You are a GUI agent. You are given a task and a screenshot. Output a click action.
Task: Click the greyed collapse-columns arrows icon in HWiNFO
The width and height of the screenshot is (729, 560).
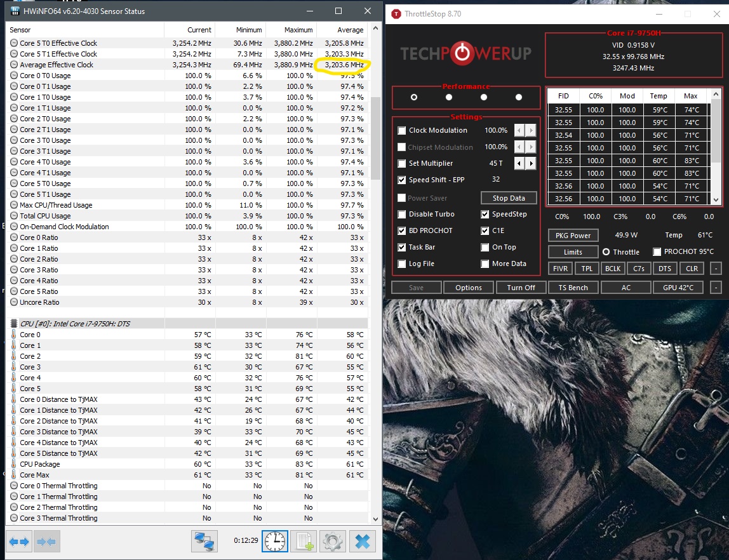[46, 542]
